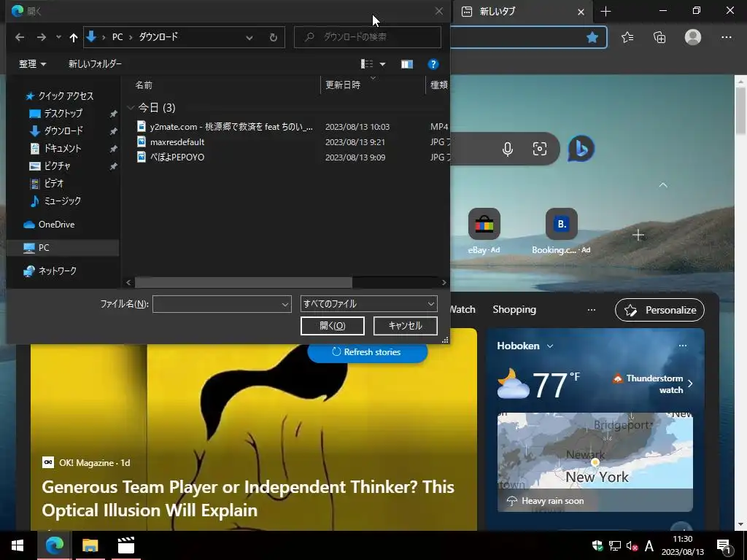Close the 新しいタブ tab

(x=581, y=12)
